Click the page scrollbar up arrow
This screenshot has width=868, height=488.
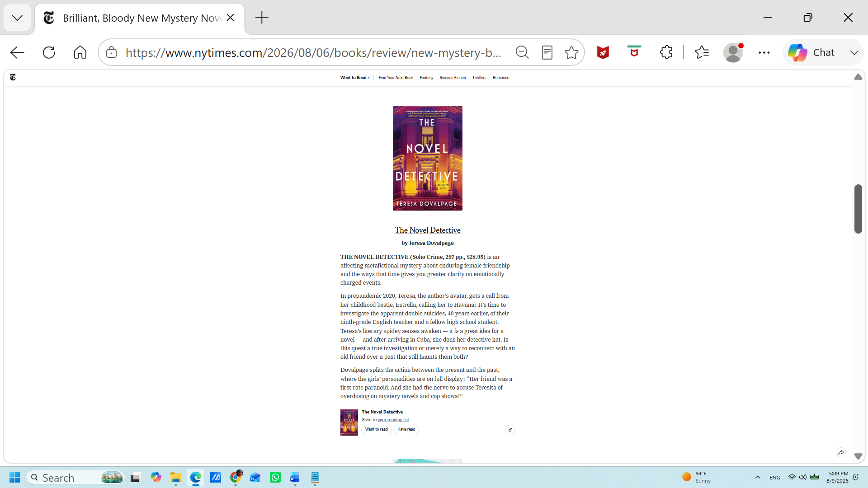[858, 77]
